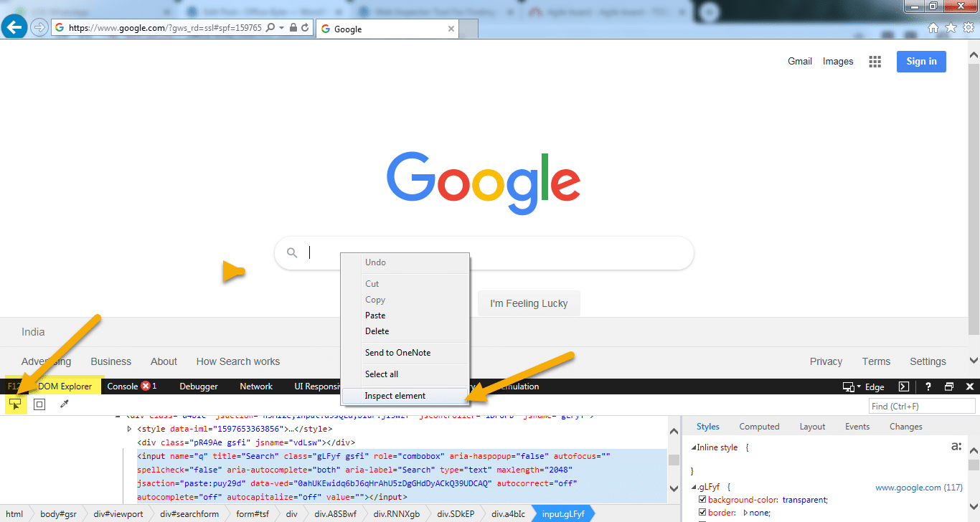Viewport: 980px width, 522px height.
Task: Expand the border shorthand property
Action: pos(745,513)
